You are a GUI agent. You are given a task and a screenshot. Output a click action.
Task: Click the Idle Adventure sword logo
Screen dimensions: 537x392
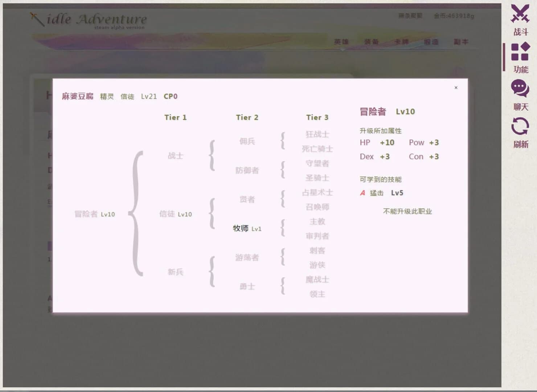click(87, 20)
